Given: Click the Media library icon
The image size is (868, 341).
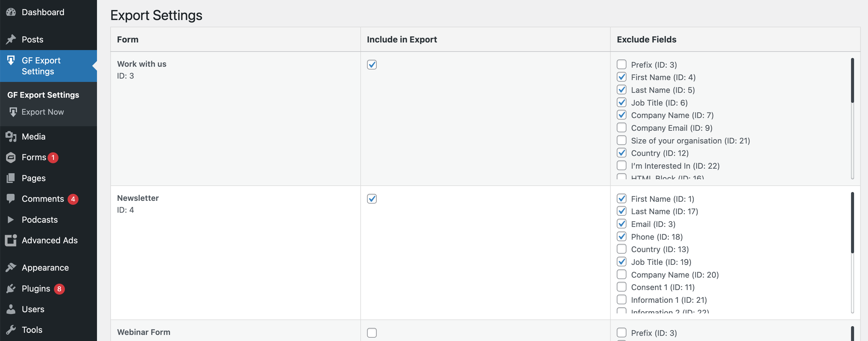Looking at the screenshot, I should tap(11, 137).
